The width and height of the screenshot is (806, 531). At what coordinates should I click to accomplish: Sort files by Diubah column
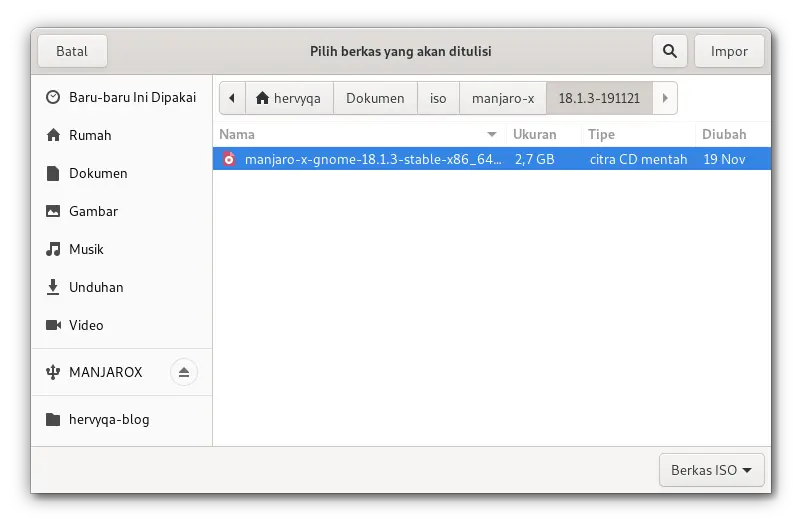tap(730, 134)
